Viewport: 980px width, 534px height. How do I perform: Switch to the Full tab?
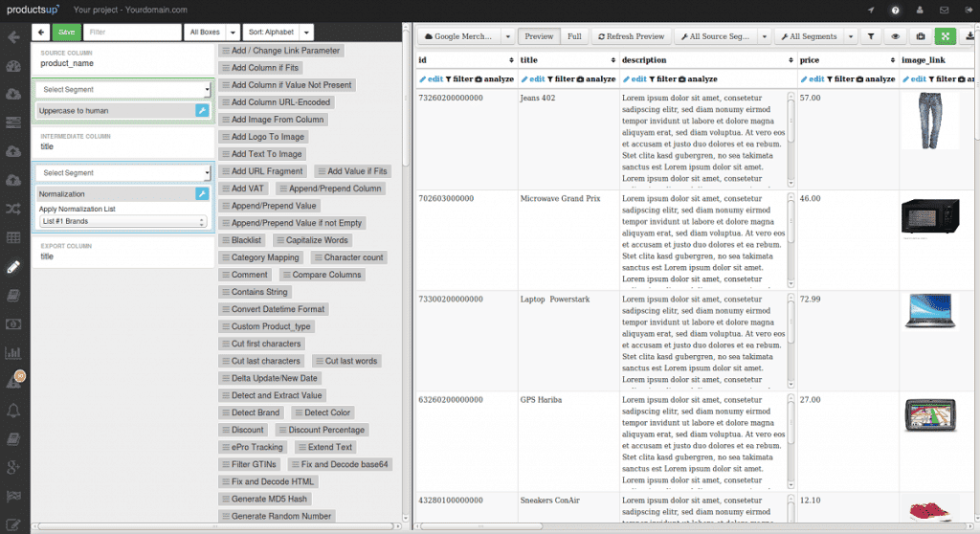tap(574, 36)
